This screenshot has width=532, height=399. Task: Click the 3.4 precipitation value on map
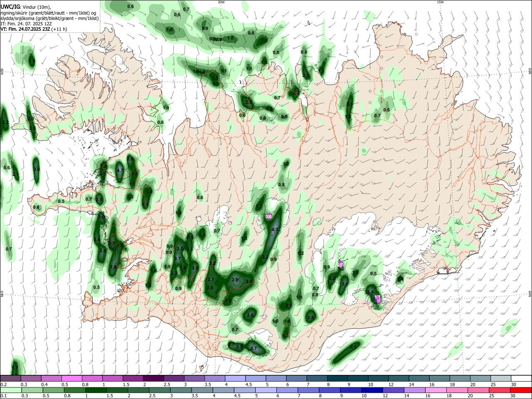(371, 292)
